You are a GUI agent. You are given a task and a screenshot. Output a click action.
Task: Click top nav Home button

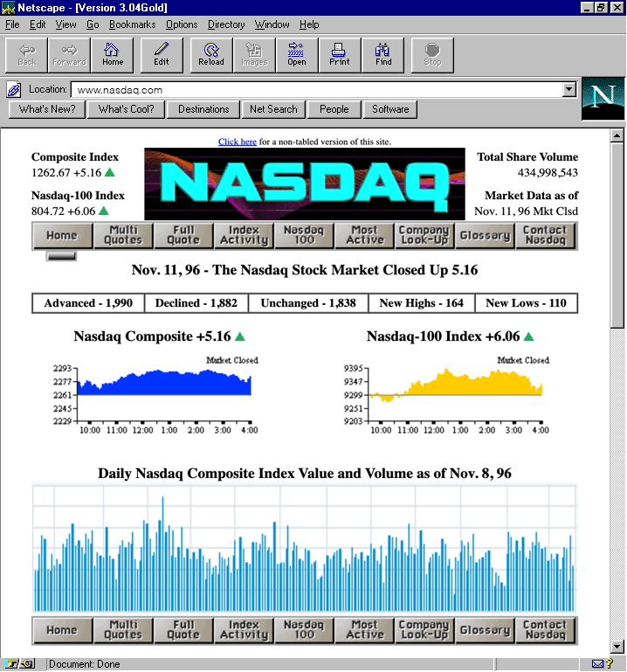click(62, 235)
